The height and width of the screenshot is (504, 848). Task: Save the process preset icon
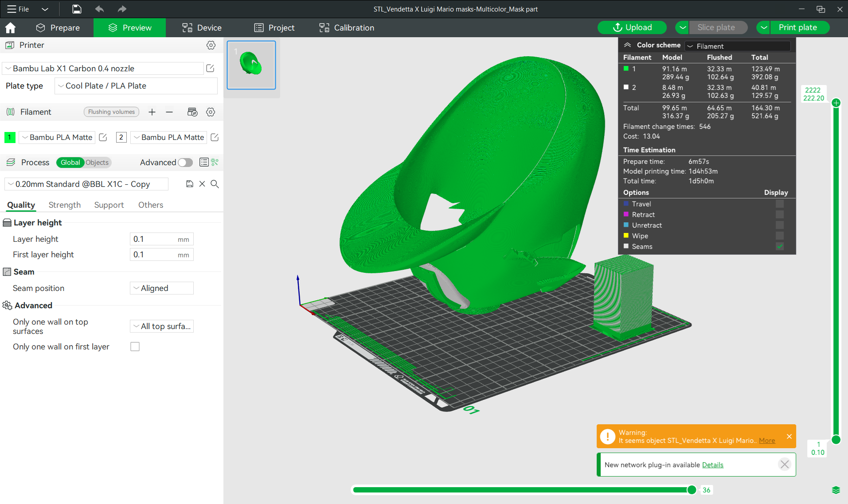tap(190, 184)
